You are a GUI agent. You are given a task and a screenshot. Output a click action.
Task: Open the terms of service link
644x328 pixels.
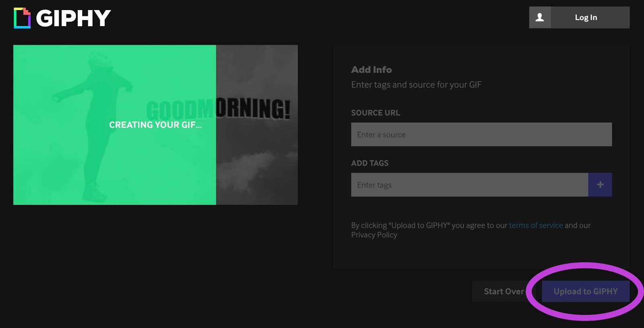536,225
